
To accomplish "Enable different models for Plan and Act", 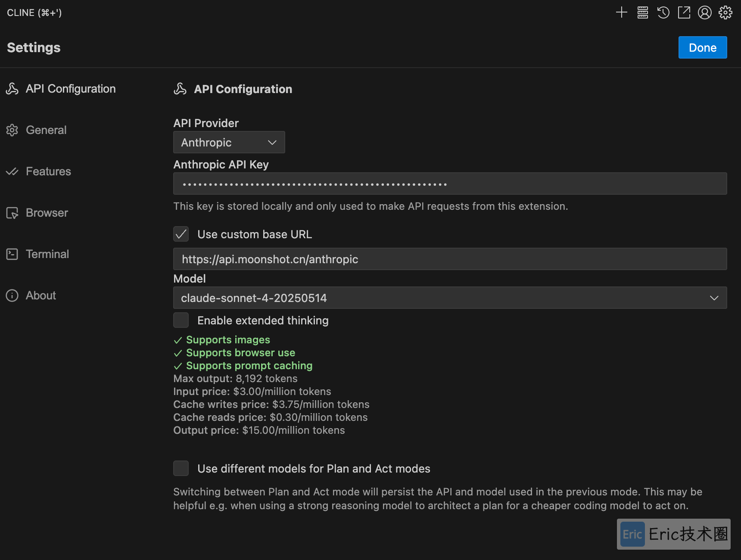I will point(181,468).
